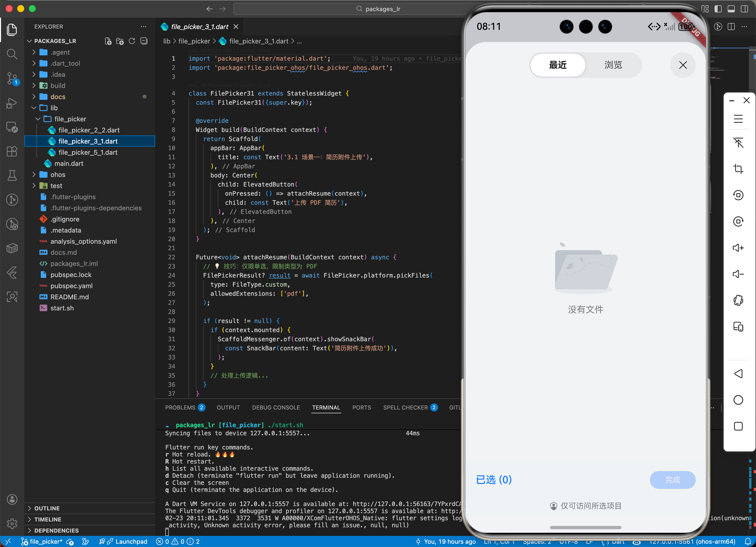Open file_picker_5_1.dart in Explorer
Viewport: 756px width, 547px height.
(88, 152)
